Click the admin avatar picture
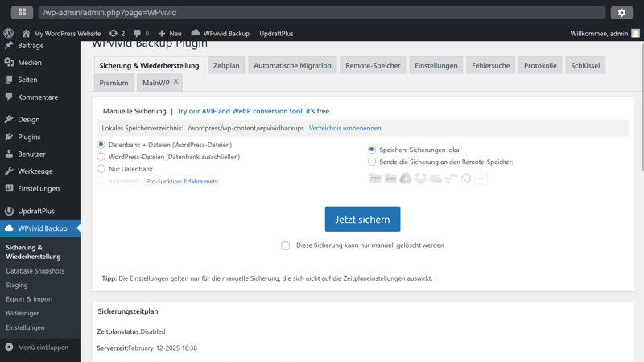644x362 pixels. 635,33
